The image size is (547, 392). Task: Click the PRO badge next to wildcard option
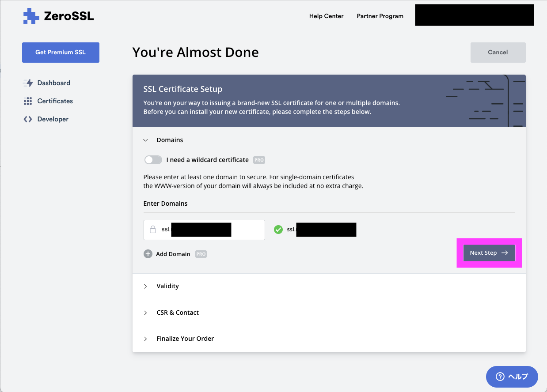(x=258, y=160)
